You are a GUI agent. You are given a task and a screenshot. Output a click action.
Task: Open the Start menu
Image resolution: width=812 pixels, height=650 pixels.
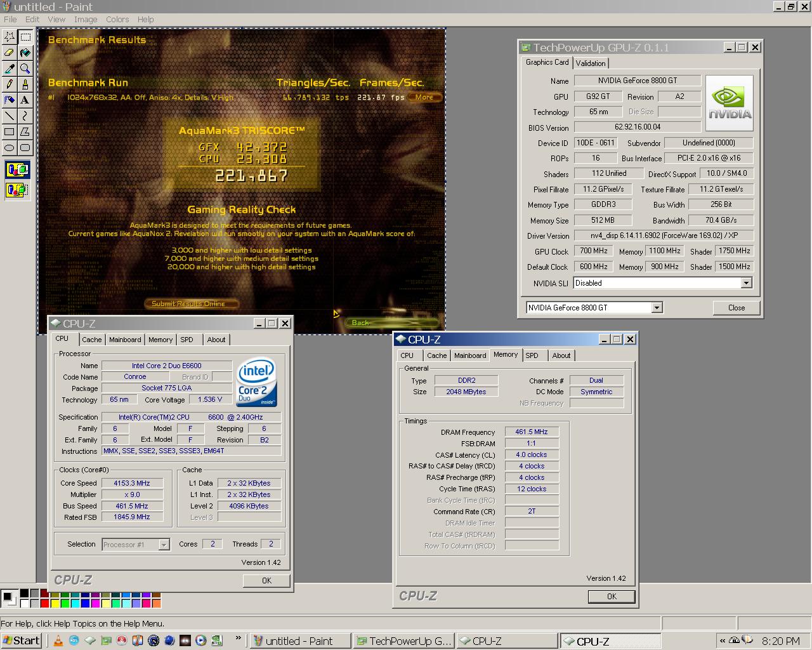coord(22,640)
